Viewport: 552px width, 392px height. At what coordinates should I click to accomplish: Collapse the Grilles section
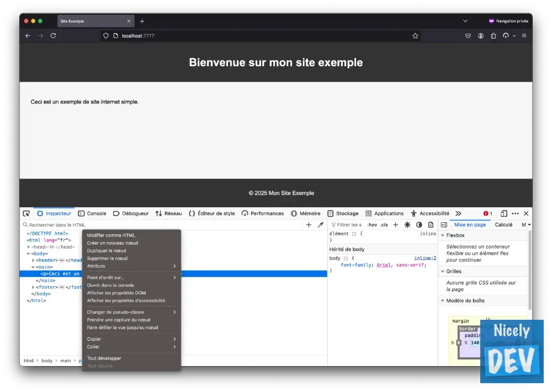click(443, 271)
